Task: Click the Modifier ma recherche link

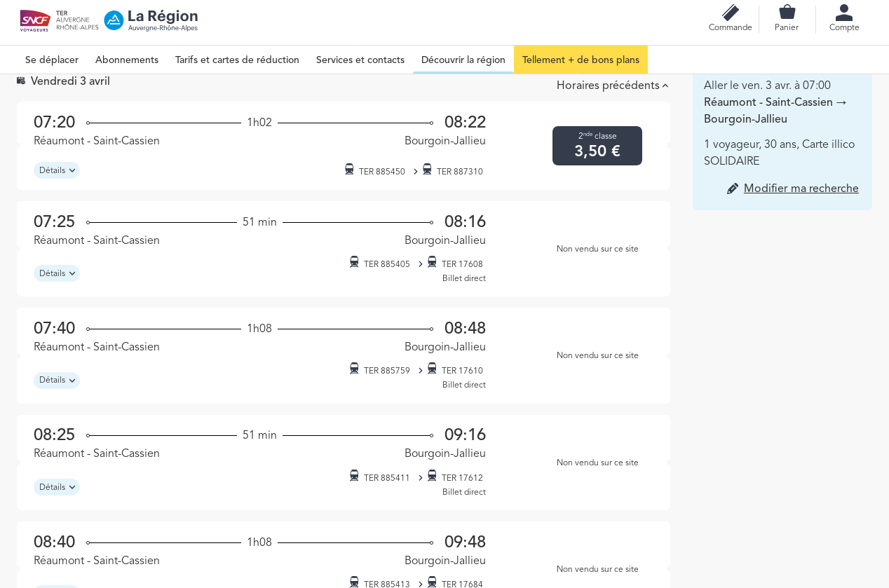Action: tap(801, 189)
